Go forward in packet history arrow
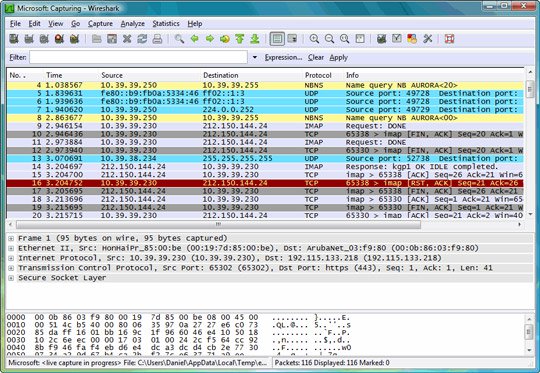The width and height of the screenshot is (540, 373). (x=210, y=39)
